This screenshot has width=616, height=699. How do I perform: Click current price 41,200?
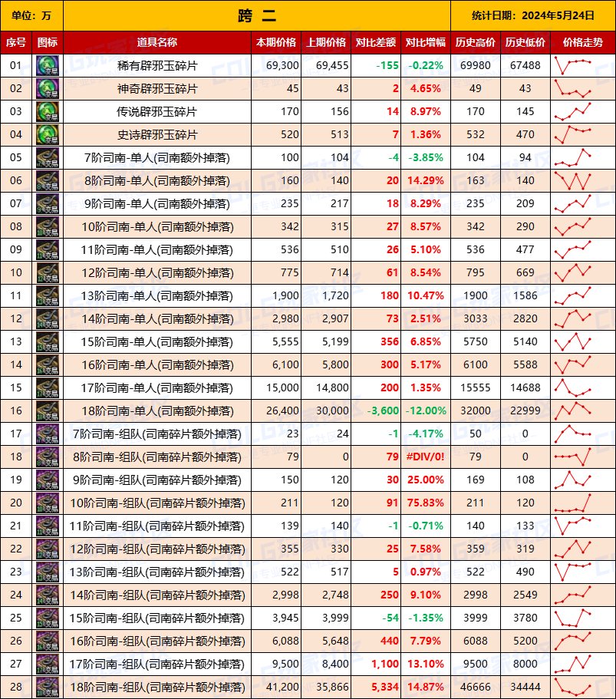click(x=276, y=687)
